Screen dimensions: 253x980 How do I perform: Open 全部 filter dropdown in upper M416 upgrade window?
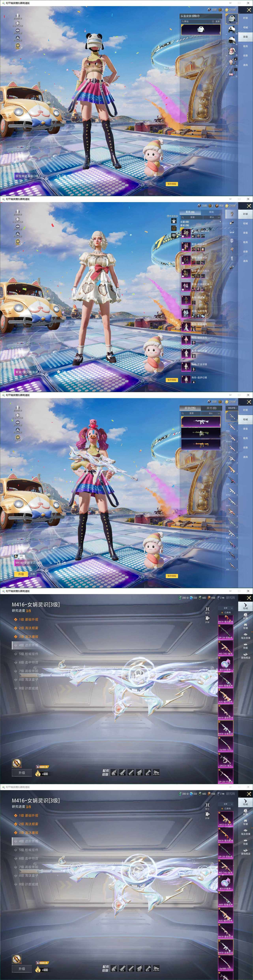click(x=226, y=608)
